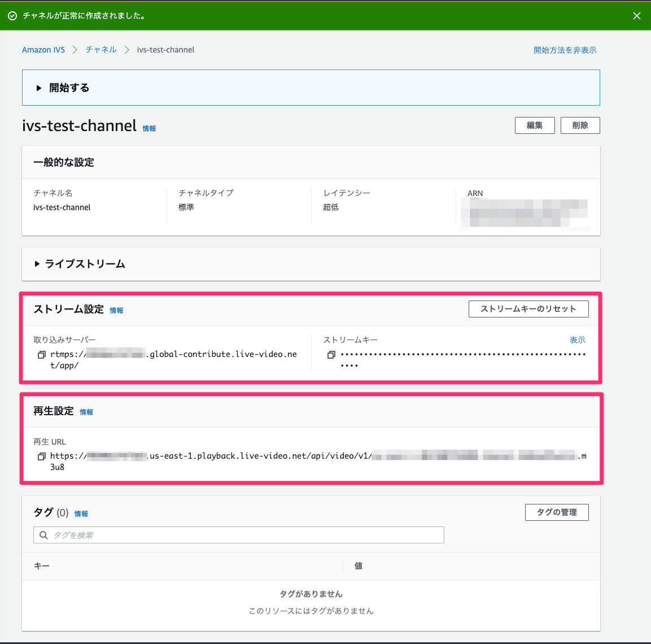The width and height of the screenshot is (651, 644).
Task: Open 情報 link beside タグ heading
Action: coord(81,514)
